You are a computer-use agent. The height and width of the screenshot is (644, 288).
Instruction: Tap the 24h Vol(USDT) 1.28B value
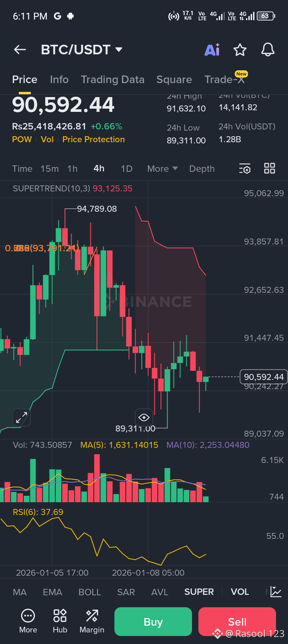pyautogui.click(x=230, y=139)
